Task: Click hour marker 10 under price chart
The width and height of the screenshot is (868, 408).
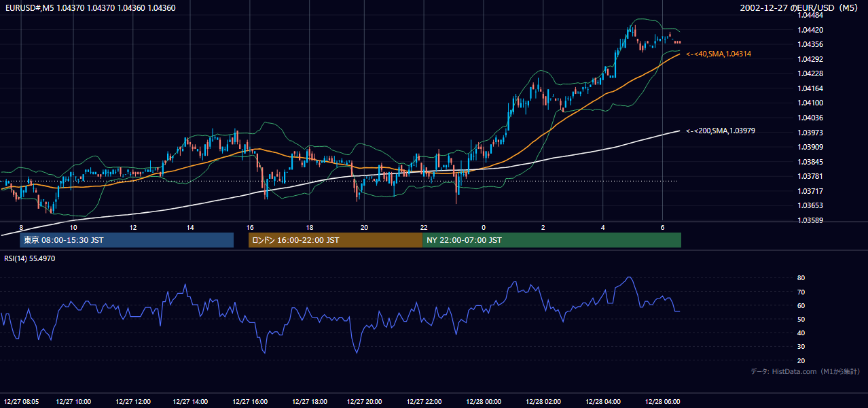Action: pos(73,227)
